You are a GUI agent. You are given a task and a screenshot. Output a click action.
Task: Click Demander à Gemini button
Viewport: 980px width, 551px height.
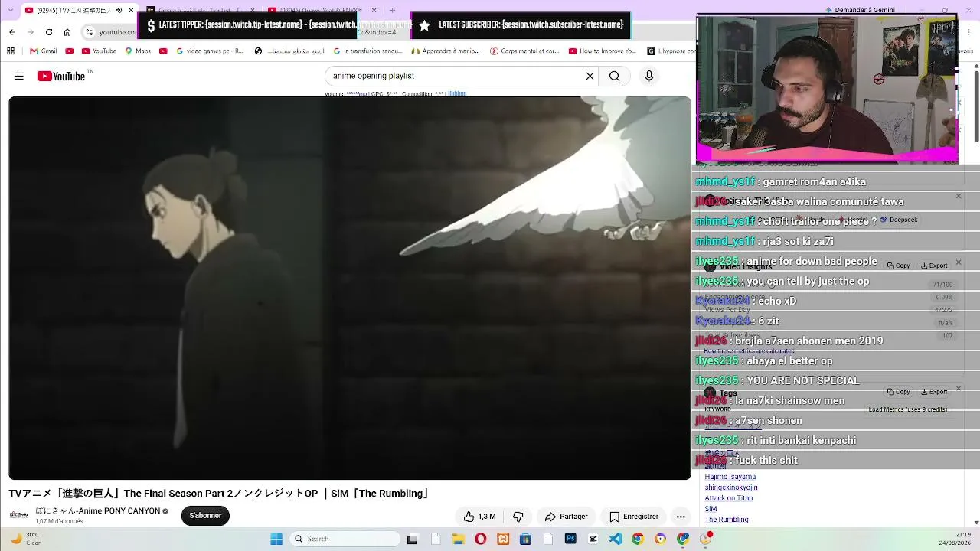[x=859, y=10]
